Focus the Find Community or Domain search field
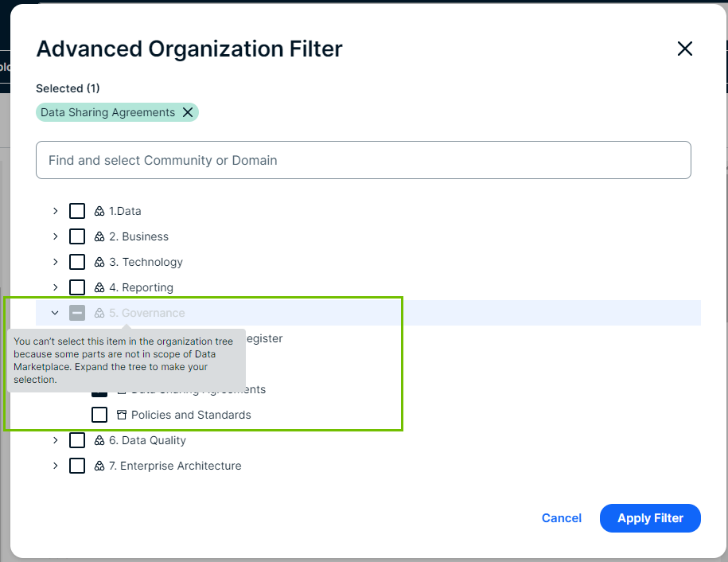This screenshot has height=562, width=728. click(x=363, y=160)
